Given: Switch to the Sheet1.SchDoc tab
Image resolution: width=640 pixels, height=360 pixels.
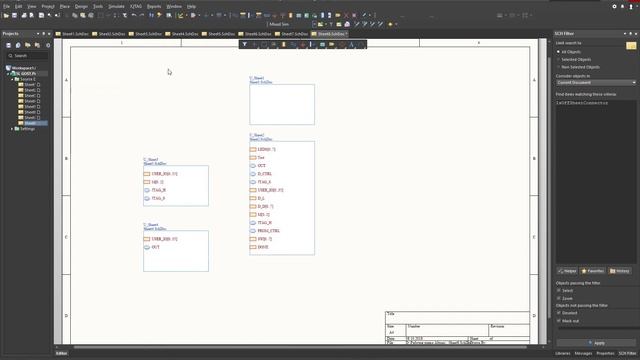Looking at the screenshot, I should click(72, 34).
